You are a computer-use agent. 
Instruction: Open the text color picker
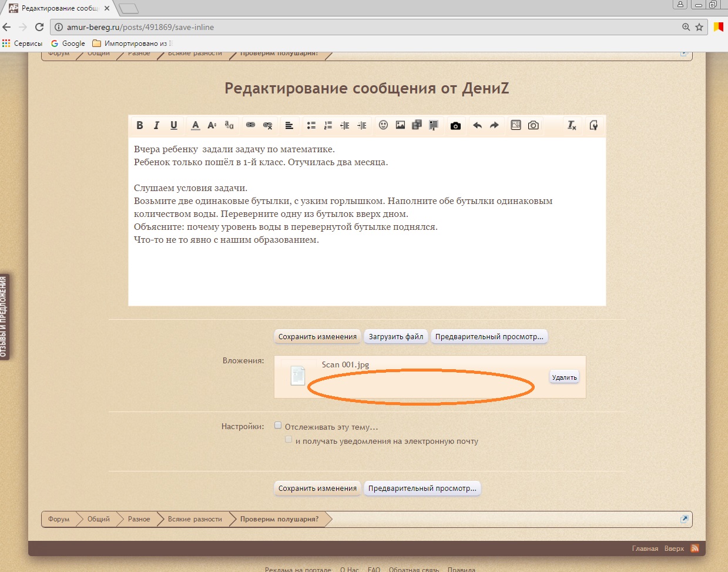[x=196, y=125]
